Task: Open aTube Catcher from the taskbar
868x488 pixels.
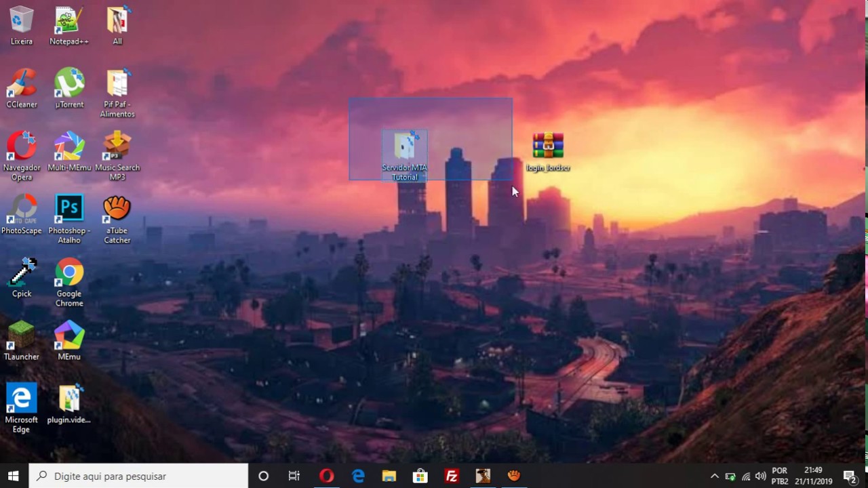Action: (x=514, y=476)
